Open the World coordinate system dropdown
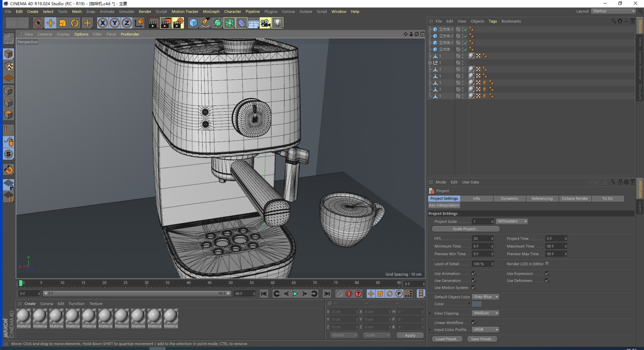The height and width of the screenshot is (350, 644). coord(344,335)
